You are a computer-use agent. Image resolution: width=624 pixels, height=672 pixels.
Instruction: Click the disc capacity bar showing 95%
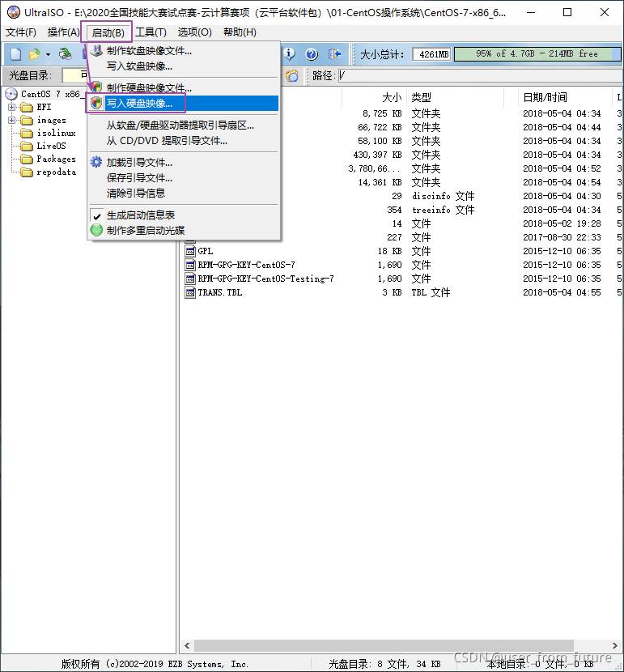(x=536, y=54)
